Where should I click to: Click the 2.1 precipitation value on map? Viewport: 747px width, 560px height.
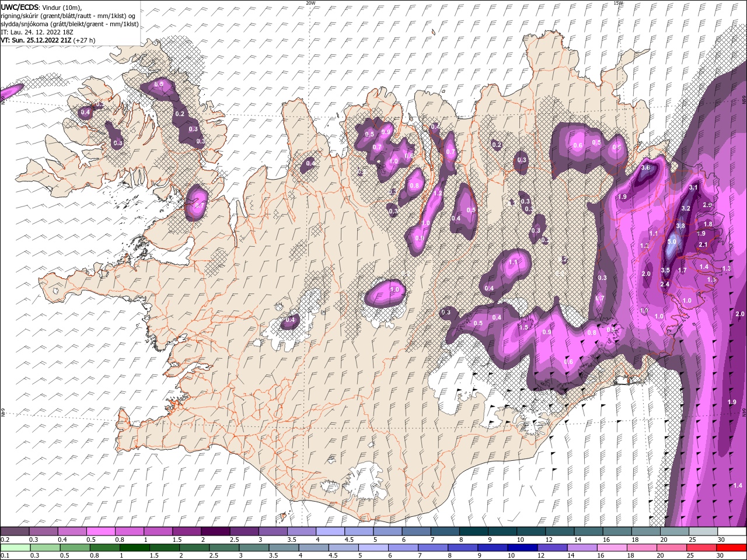pos(703,245)
